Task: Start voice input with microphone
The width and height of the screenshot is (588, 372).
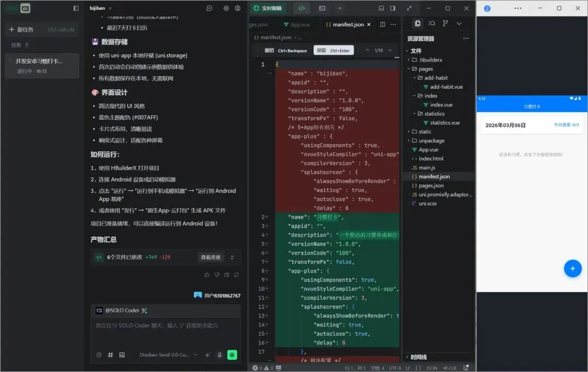Action: [x=220, y=355]
